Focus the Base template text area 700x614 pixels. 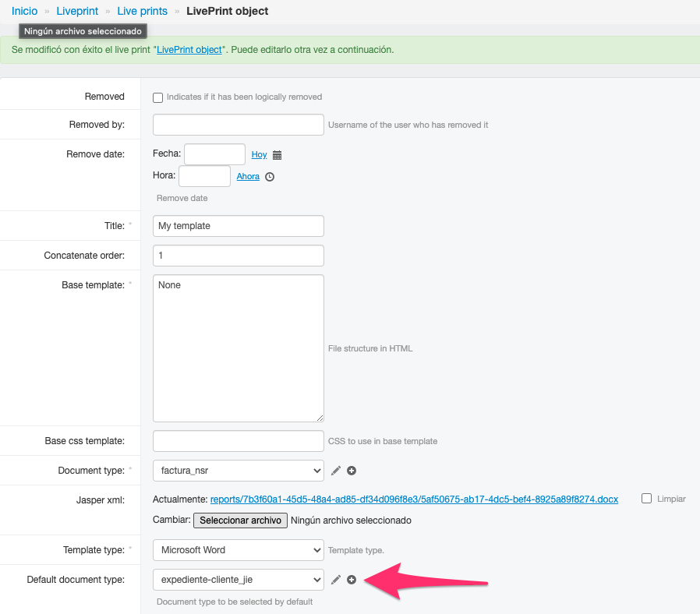coord(238,348)
